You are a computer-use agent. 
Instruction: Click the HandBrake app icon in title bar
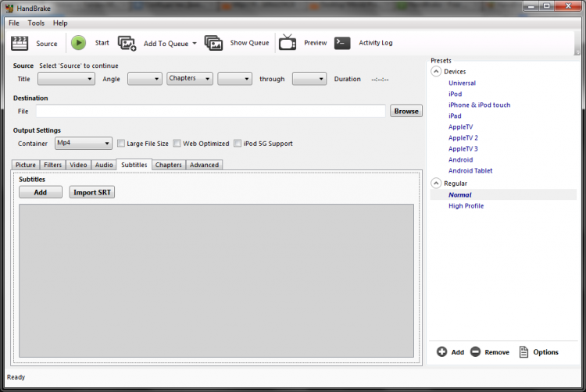coord(9,9)
